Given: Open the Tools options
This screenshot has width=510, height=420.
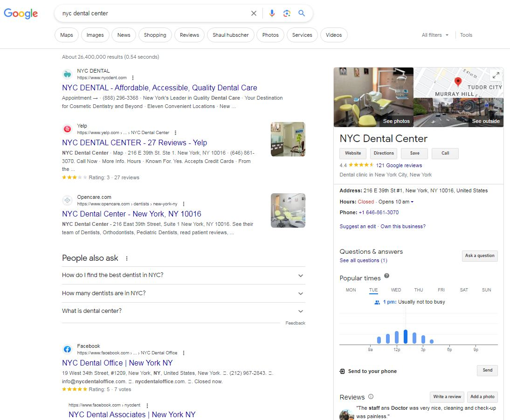Looking at the screenshot, I should click(466, 35).
